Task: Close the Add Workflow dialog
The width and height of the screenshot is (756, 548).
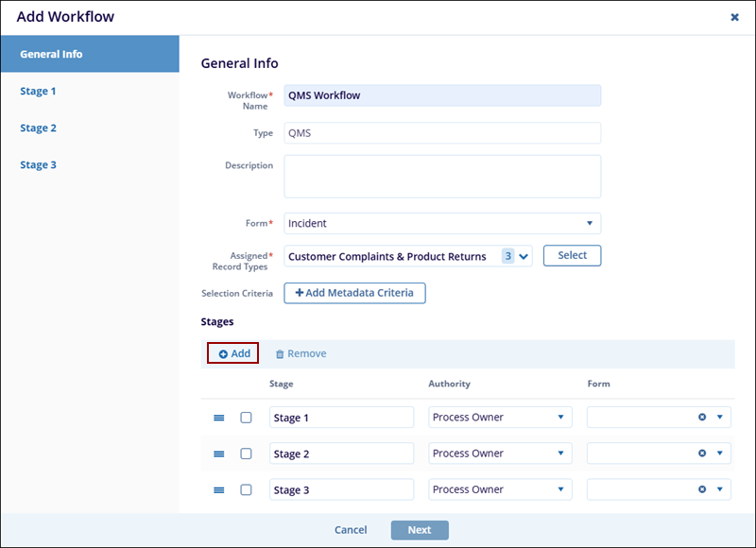Action: pos(734,17)
